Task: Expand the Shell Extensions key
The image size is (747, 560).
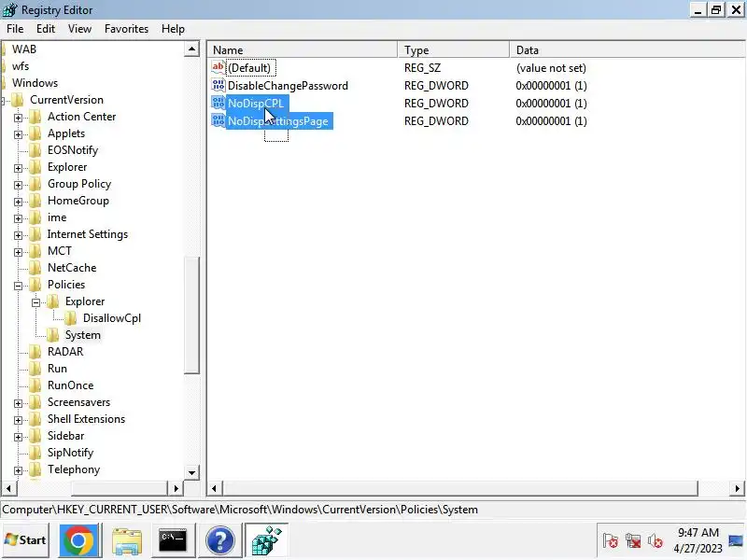Action: 18,420
